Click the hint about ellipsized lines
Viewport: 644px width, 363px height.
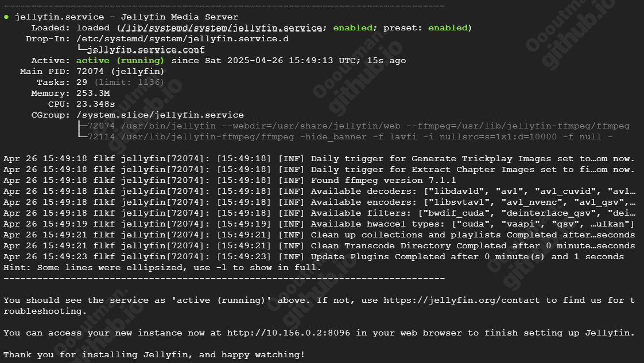162,267
